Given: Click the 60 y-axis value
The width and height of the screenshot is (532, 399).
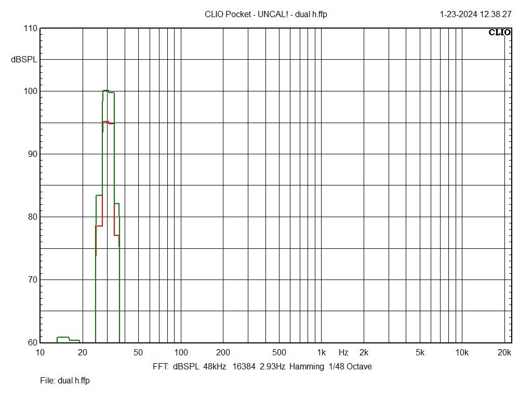Looking at the screenshot, I should click(x=33, y=343).
